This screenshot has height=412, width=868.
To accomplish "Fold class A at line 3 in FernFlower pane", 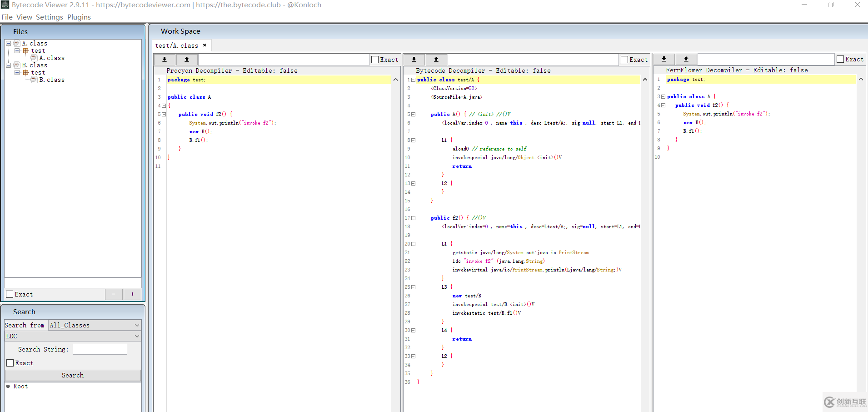I will 663,96.
